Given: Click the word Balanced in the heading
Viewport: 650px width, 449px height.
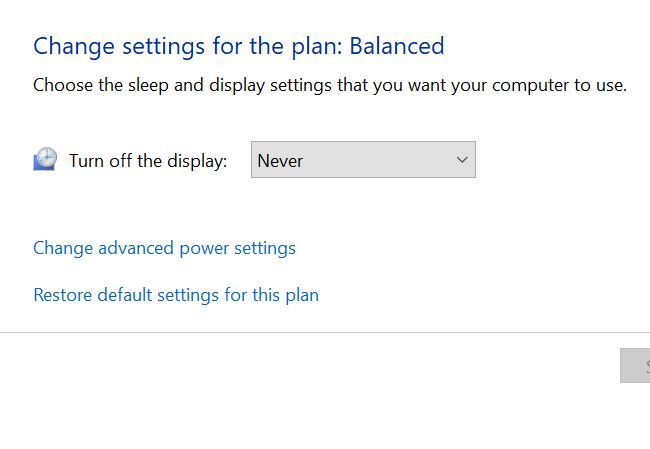Looking at the screenshot, I should pos(396,46).
